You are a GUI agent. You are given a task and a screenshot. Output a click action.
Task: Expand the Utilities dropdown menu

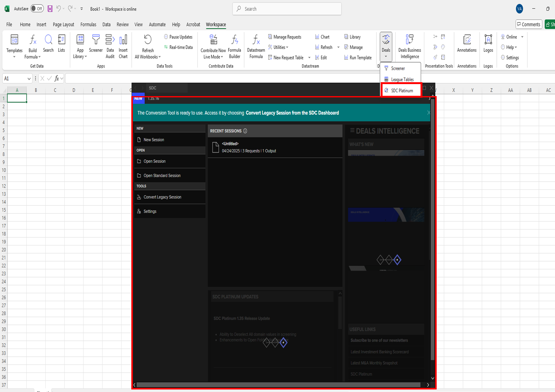tap(278, 47)
